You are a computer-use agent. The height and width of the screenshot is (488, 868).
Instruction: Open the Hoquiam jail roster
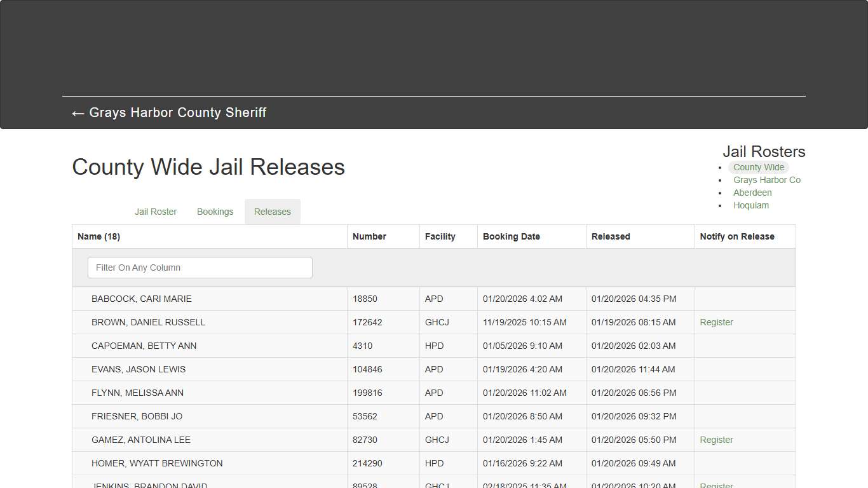pos(751,205)
